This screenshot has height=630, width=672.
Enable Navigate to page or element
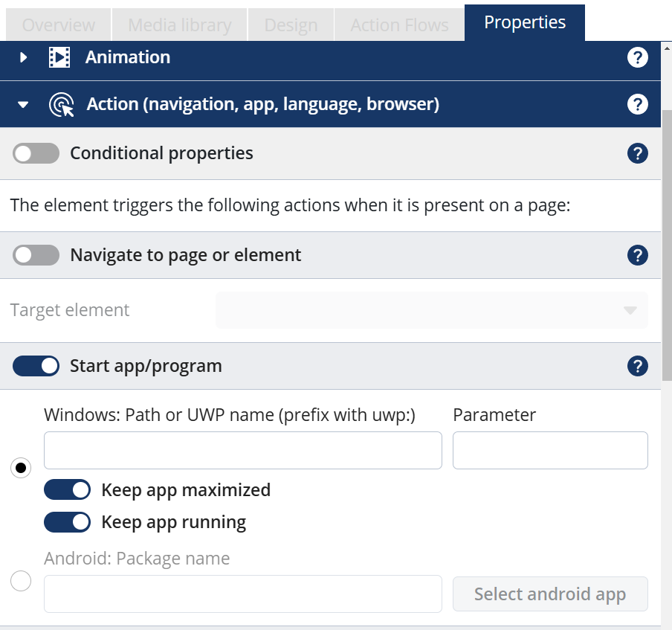point(36,255)
